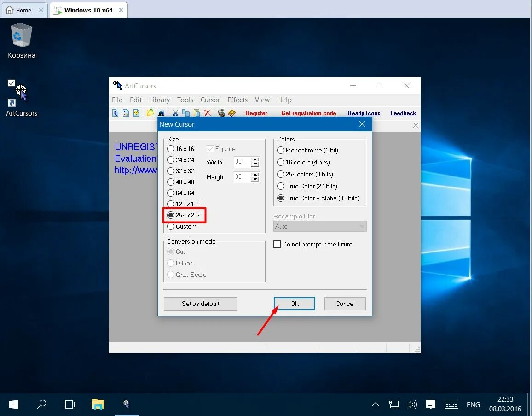
Task: Open the Ready Icons link
Action: pos(364,113)
